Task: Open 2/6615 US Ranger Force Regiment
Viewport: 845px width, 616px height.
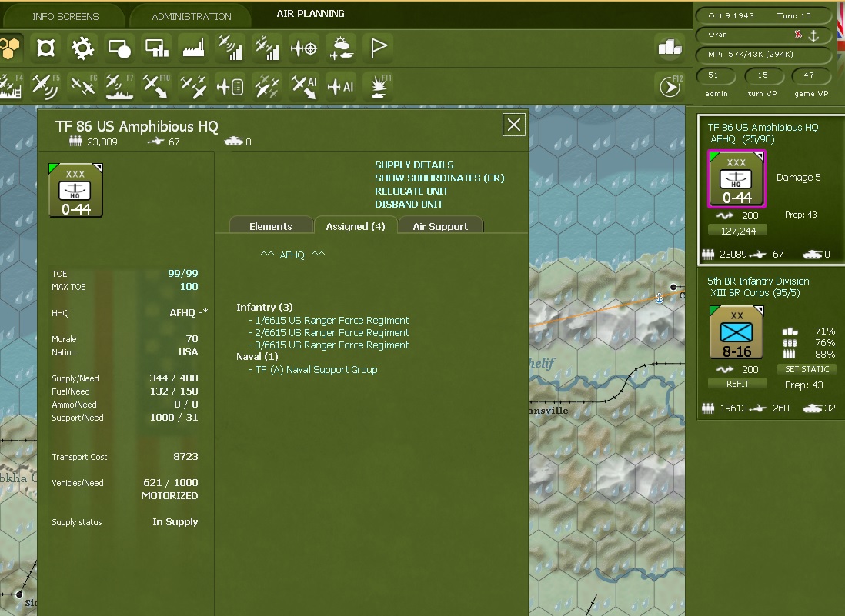Action: coord(332,333)
